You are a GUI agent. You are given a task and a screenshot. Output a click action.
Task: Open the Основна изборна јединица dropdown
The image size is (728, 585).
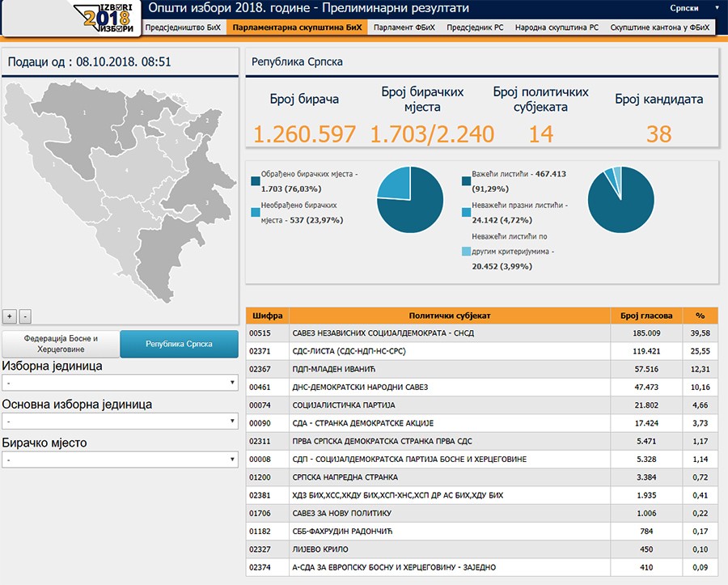(x=121, y=422)
